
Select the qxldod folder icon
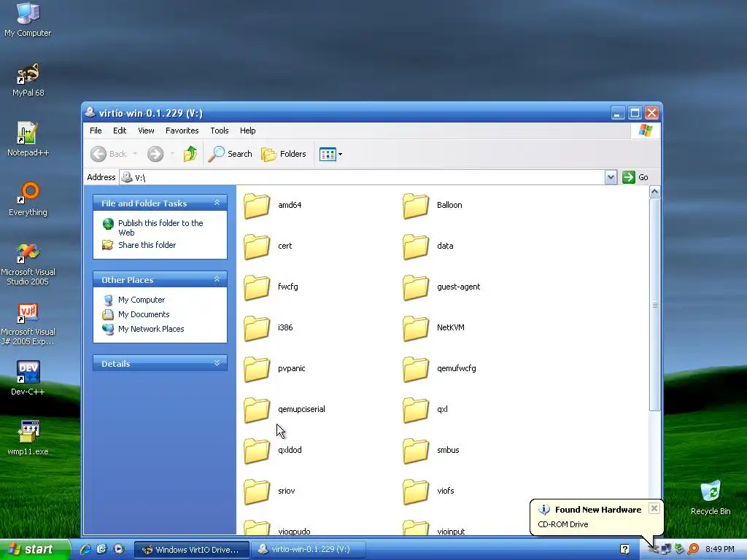(x=257, y=451)
